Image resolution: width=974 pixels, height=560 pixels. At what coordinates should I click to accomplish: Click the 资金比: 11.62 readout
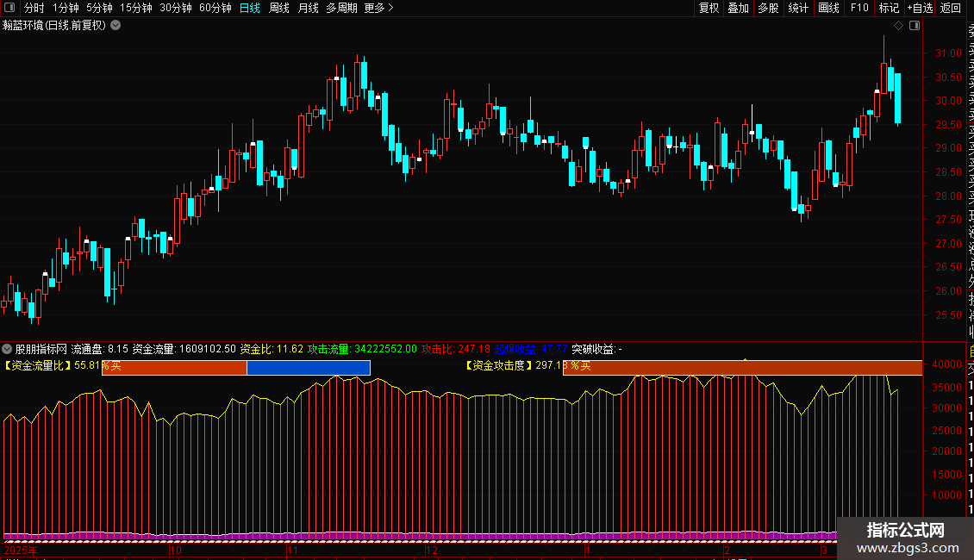(272, 349)
